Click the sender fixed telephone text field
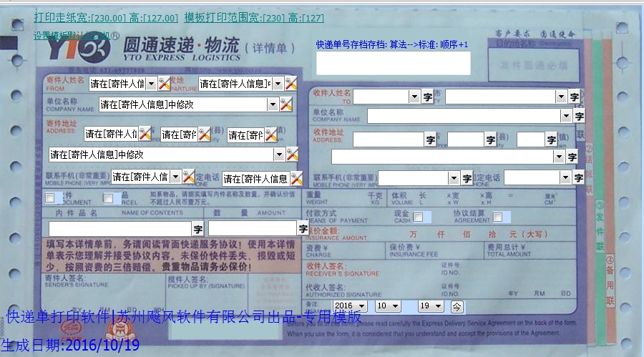The image size is (644, 357). pyautogui.click(x=256, y=178)
